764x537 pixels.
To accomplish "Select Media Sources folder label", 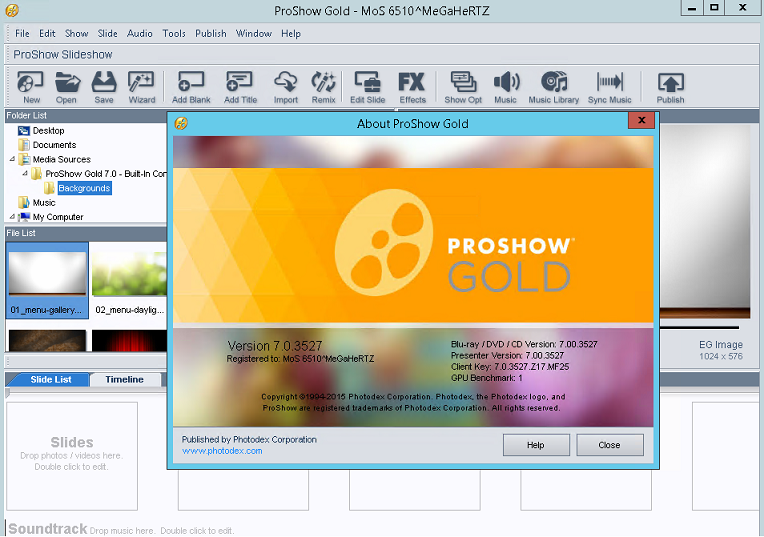I will [x=61, y=159].
